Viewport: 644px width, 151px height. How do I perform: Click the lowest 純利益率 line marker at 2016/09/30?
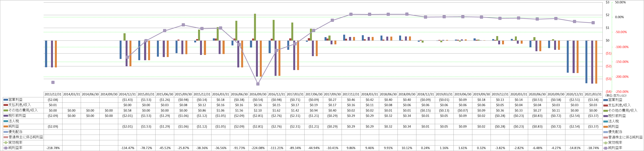pyautogui.click(x=258, y=84)
